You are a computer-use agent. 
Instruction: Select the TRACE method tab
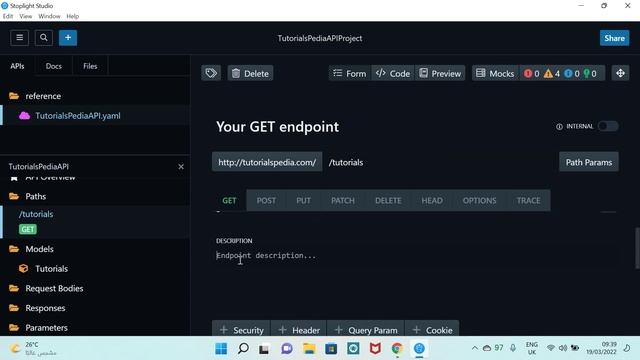[528, 200]
